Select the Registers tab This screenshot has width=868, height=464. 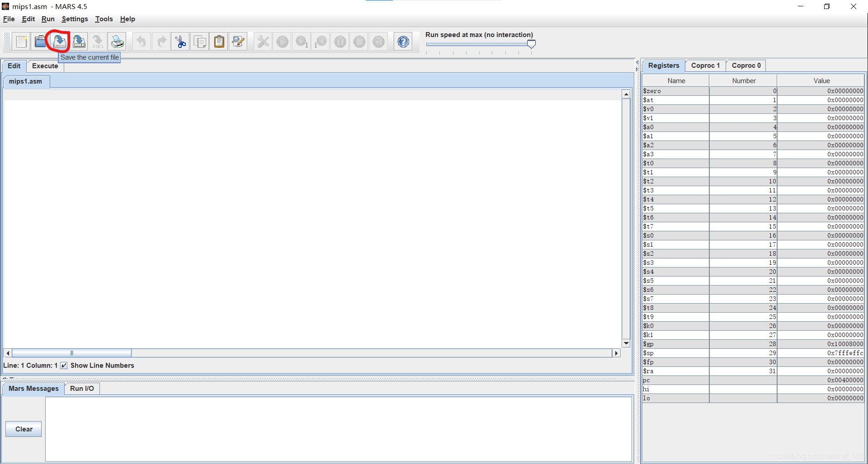(664, 66)
